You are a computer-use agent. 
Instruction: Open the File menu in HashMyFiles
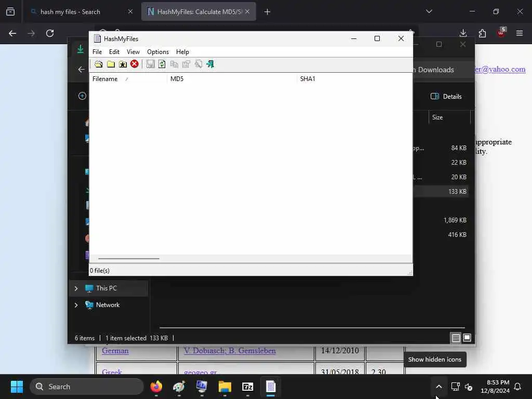pos(97,52)
